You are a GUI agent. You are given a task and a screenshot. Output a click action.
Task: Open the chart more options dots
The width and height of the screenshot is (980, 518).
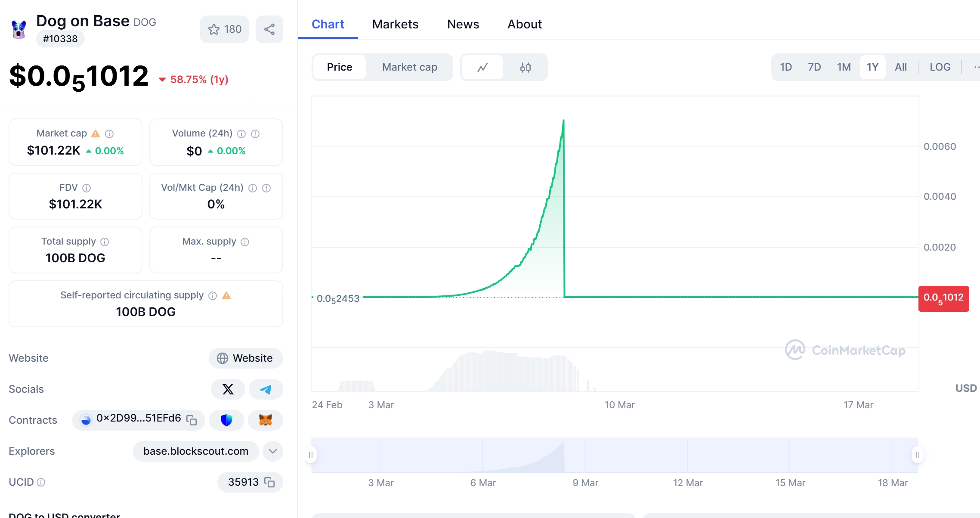[x=976, y=67]
